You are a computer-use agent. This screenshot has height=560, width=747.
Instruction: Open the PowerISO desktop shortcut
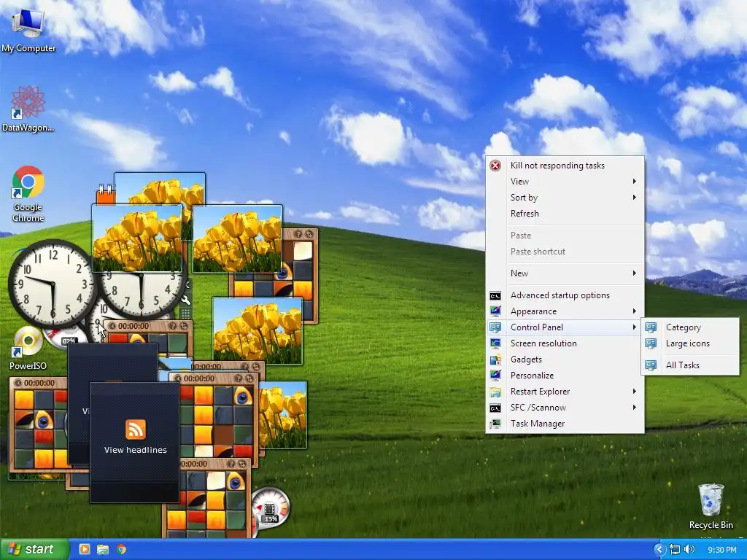pos(28,348)
